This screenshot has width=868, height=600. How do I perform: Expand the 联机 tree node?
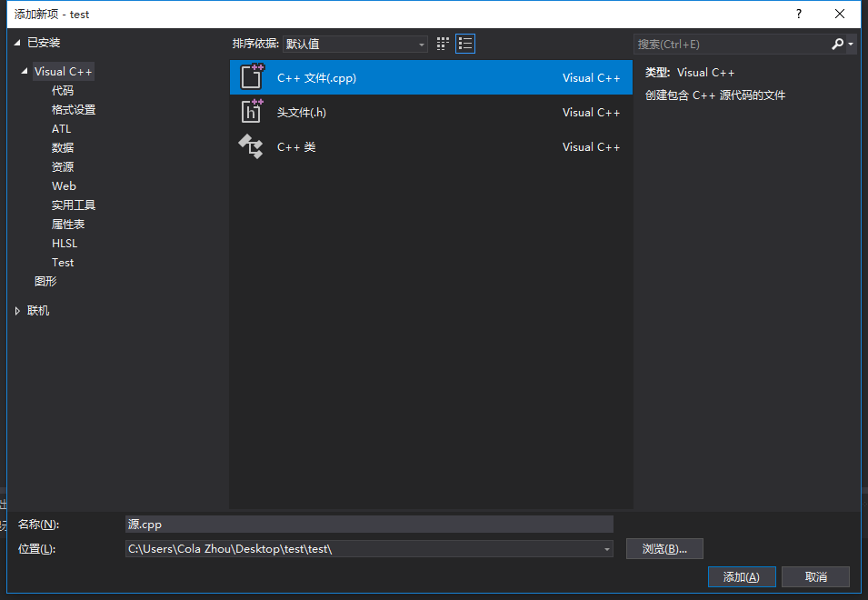15,310
